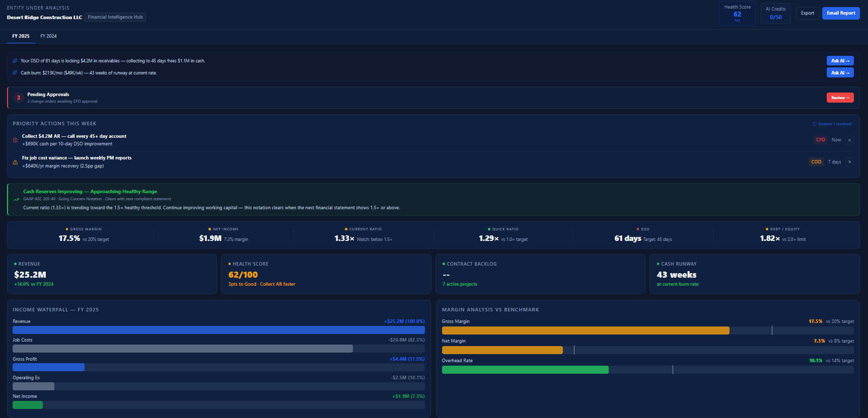
Task: Dismiss the Collect $4.2M AR action
Action: coord(849,140)
